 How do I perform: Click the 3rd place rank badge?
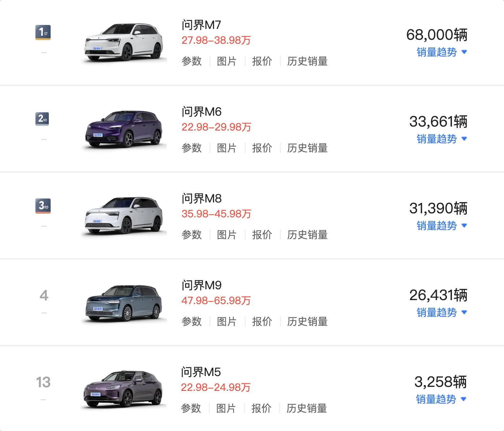[x=43, y=206]
